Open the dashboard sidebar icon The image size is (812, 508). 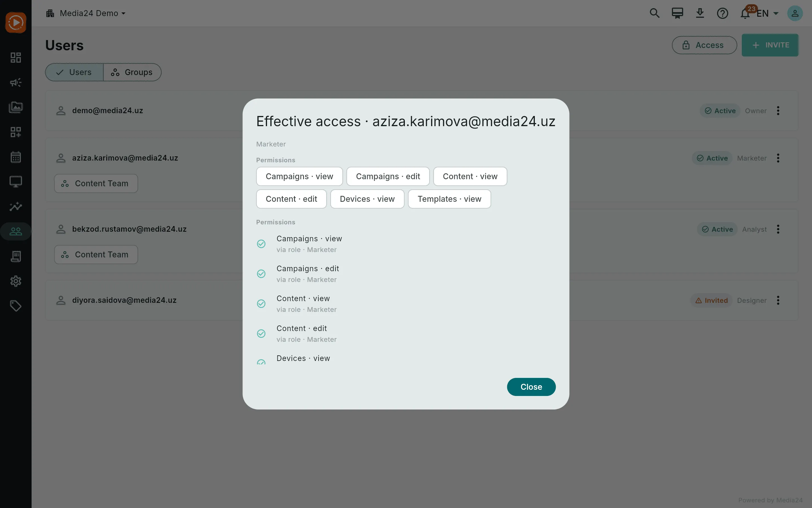coord(16,58)
